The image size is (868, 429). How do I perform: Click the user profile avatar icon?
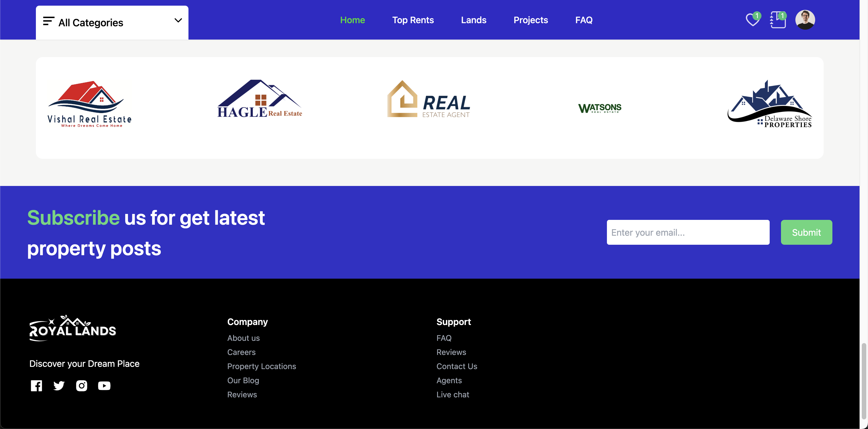tap(806, 19)
